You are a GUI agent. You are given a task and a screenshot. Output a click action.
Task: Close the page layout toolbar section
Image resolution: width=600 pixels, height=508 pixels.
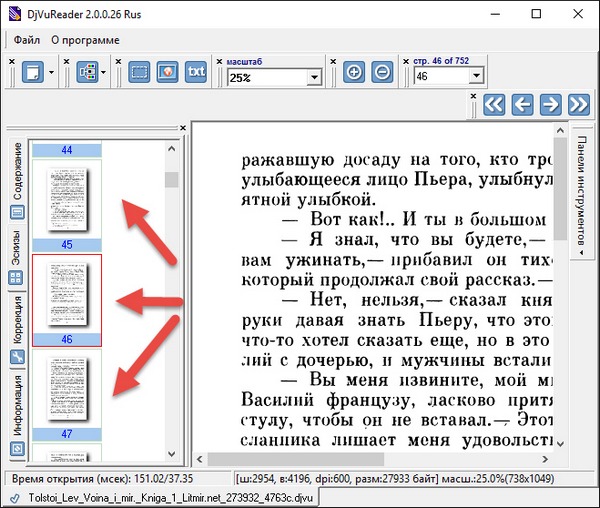click(12, 61)
